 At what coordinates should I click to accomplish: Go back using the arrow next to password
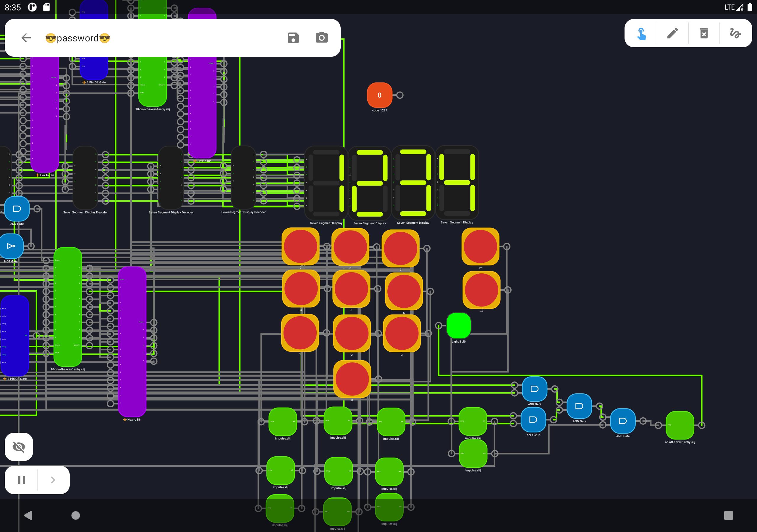point(26,38)
